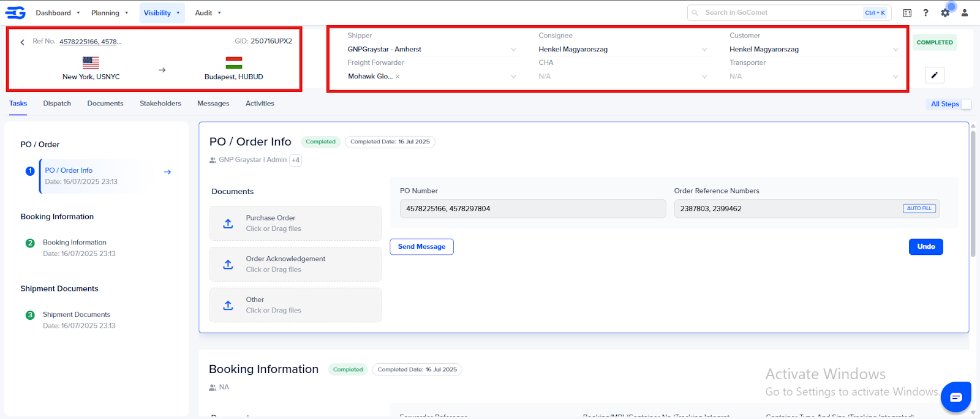Click the Hungary flag icon for Budapest
This screenshot has width=980, height=419.
pos(234,62)
